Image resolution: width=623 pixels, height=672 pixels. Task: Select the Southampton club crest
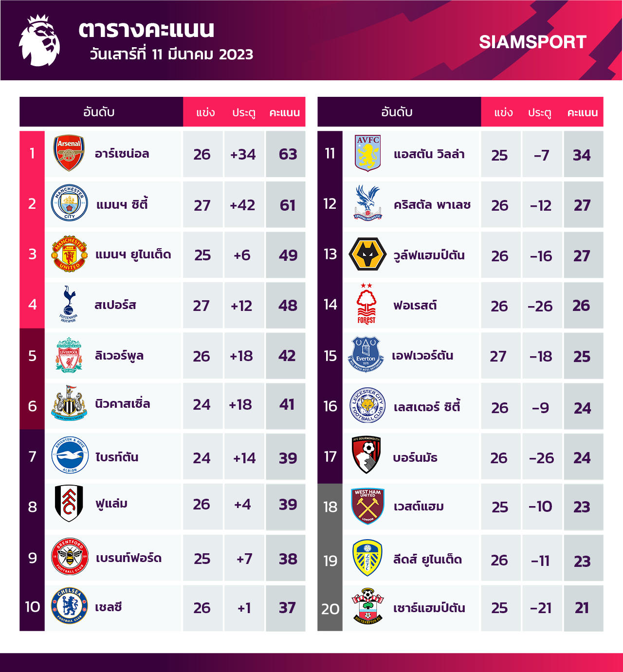[x=367, y=606]
